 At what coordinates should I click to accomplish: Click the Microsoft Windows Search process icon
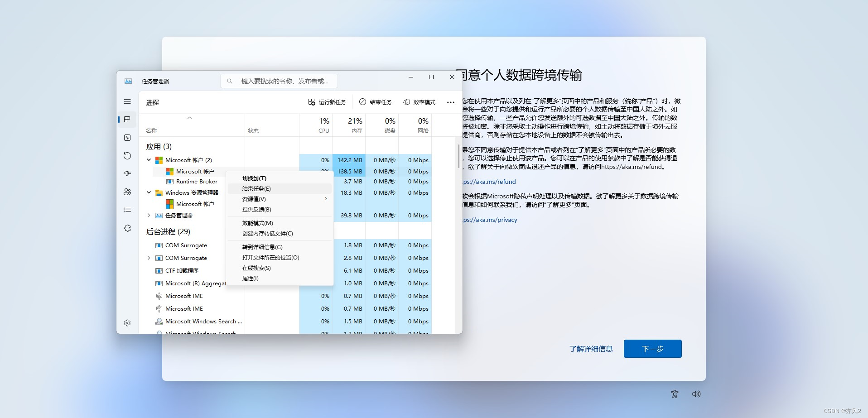pyautogui.click(x=159, y=322)
